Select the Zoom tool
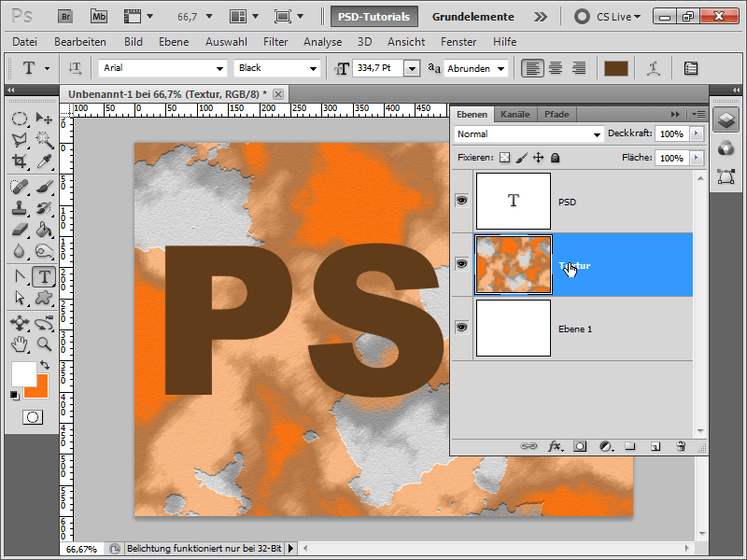The image size is (747, 560). (44, 343)
